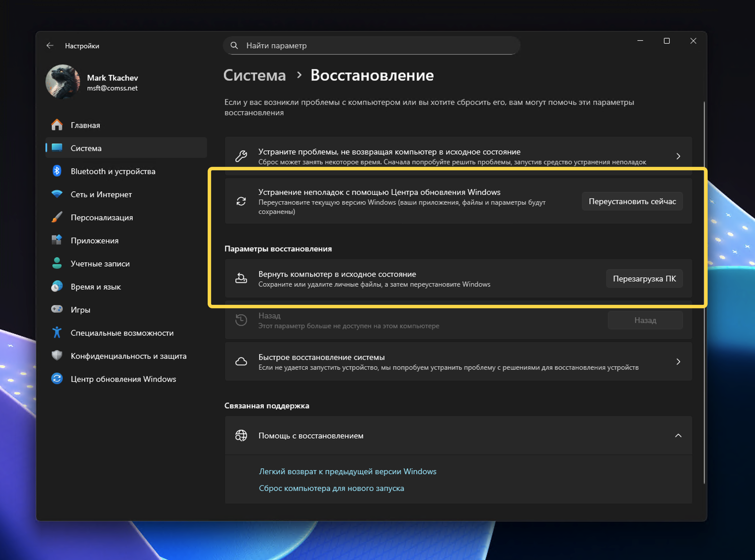The height and width of the screenshot is (560, 755).
Task: Click the back arrow next to Настройки
Action: (50, 46)
